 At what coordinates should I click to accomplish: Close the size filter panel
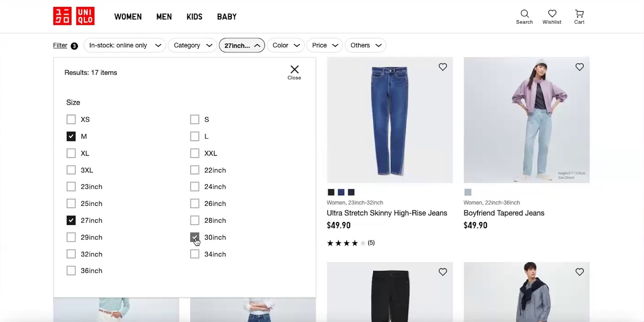(294, 72)
